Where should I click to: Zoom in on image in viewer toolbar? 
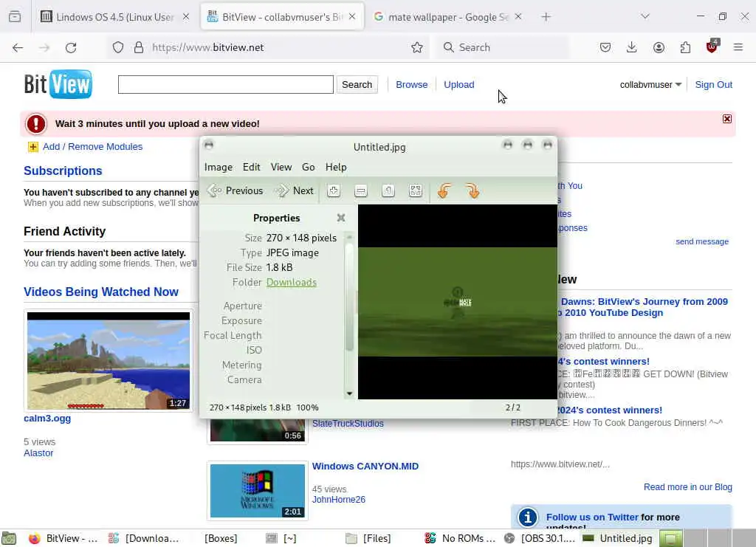click(333, 191)
